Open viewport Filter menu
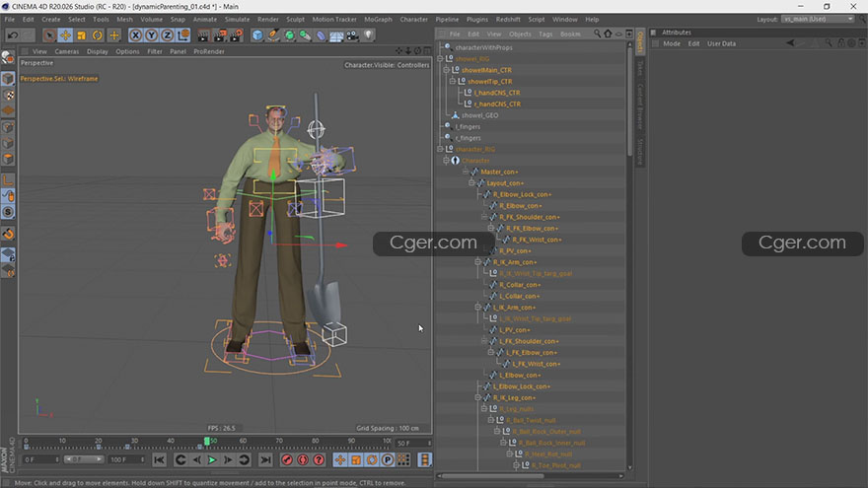The image size is (868, 488). click(x=155, y=51)
